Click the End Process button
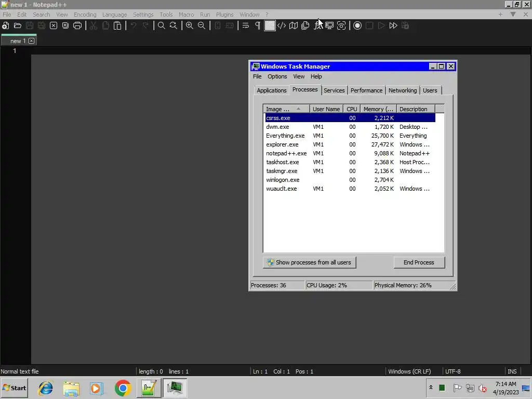The width and height of the screenshot is (532, 399). point(419,262)
